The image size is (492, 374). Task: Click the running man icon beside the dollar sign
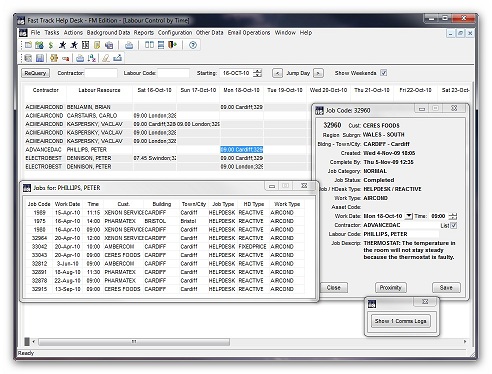point(62,45)
